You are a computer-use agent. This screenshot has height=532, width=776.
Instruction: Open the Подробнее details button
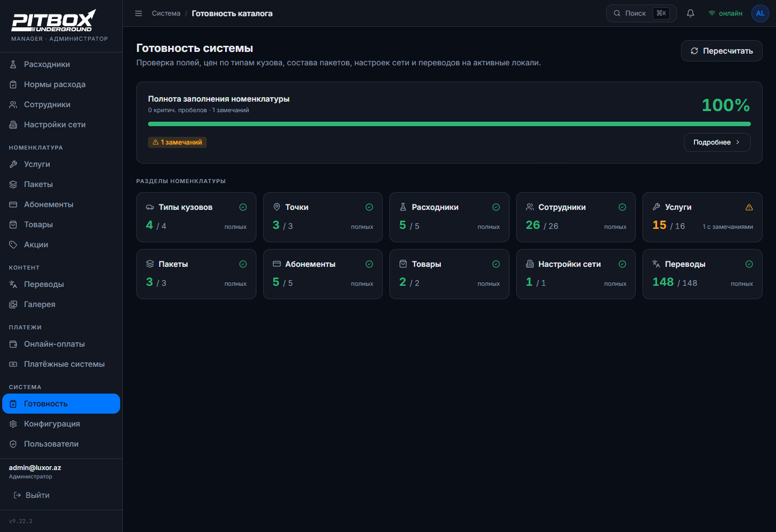(717, 142)
